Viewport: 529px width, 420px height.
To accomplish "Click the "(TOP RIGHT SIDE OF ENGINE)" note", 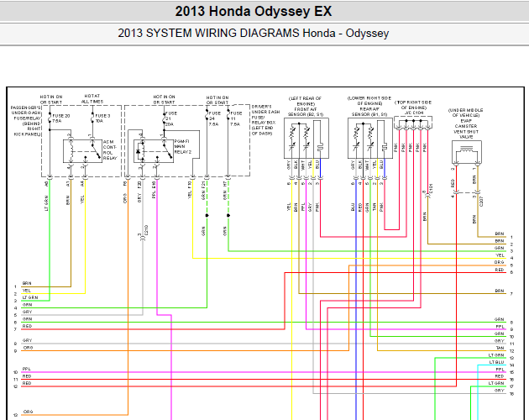I will point(413,105).
